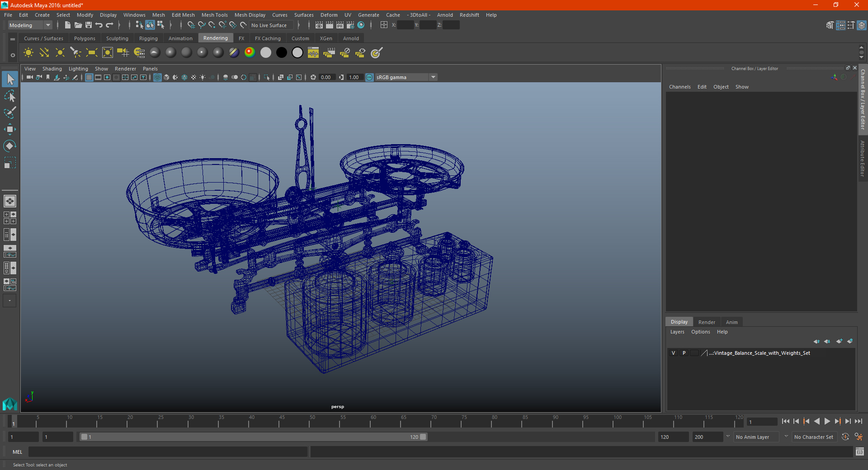The width and height of the screenshot is (868, 470).
Task: Go to start of playback range
Action: coord(785,421)
